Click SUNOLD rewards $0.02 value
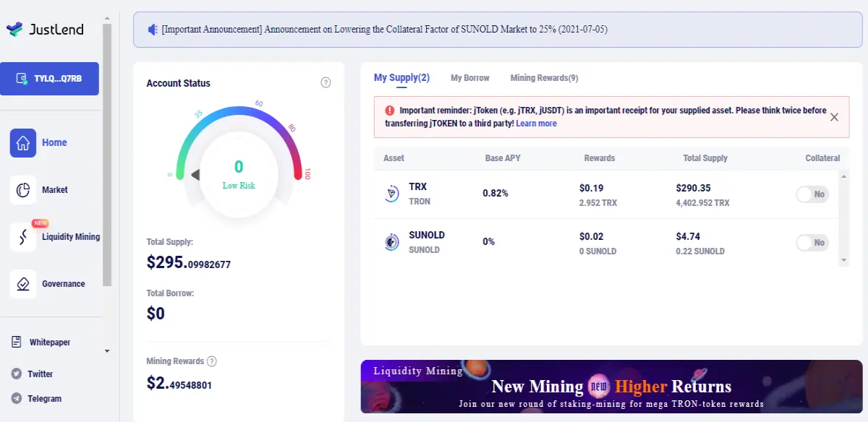Viewport: 868px width, 422px height. coord(591,236)
